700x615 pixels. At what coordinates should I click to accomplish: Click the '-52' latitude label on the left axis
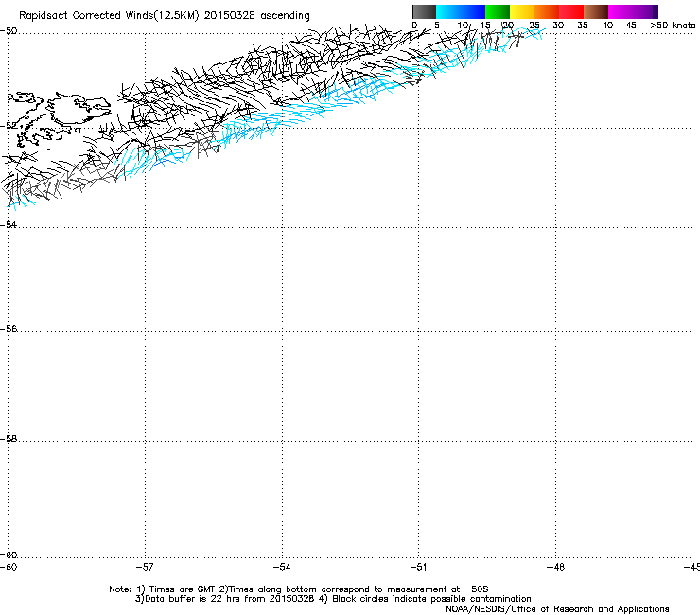point(9,126)
